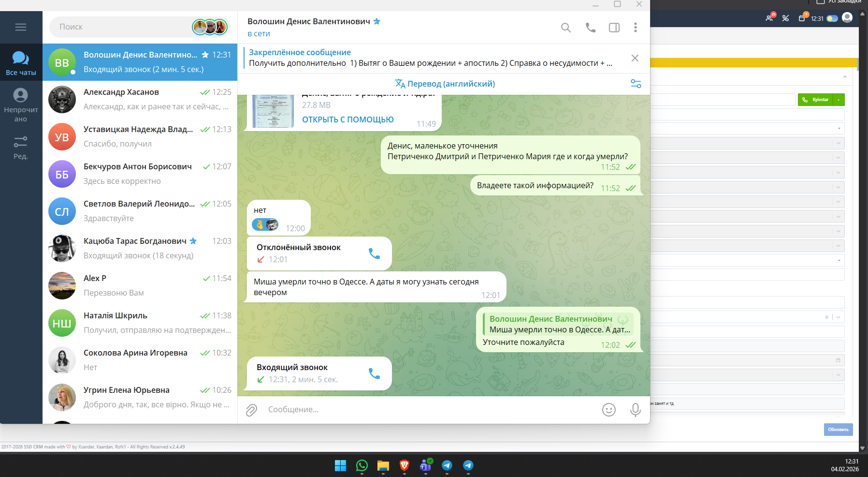868x477 pixels.
Task: Open translation settings icon in translate bar
Action: click(636, 84)
